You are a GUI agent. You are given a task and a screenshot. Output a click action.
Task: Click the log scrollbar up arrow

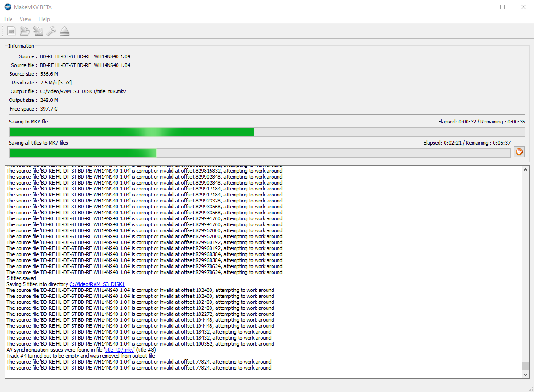525,170
